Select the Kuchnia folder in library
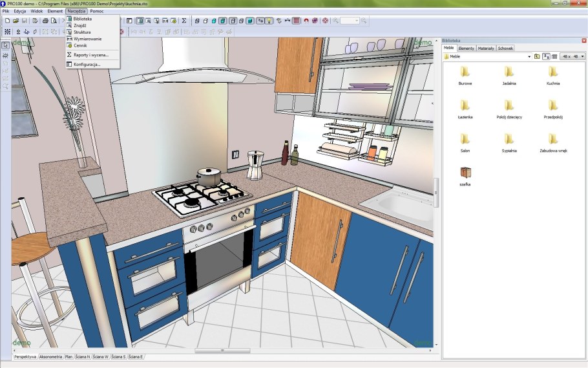The height and width of the screenshot is (368, 588). (553, 75)
